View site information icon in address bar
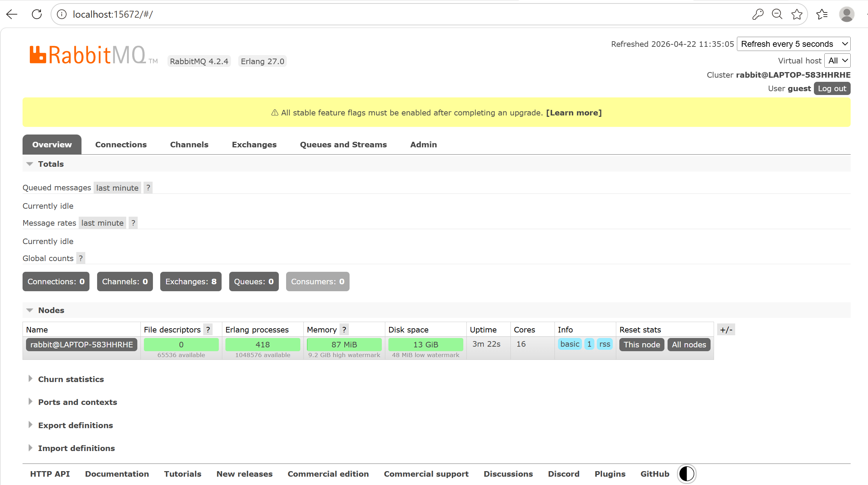Image resolution: width=868 pixels, height=485 pixels. pos(62,14)
